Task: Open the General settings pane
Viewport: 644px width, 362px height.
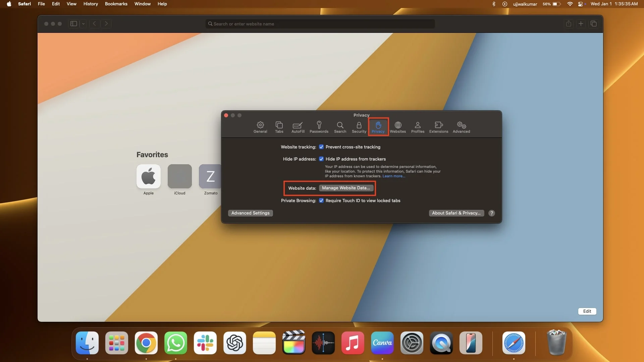Action: coord(260,127)
